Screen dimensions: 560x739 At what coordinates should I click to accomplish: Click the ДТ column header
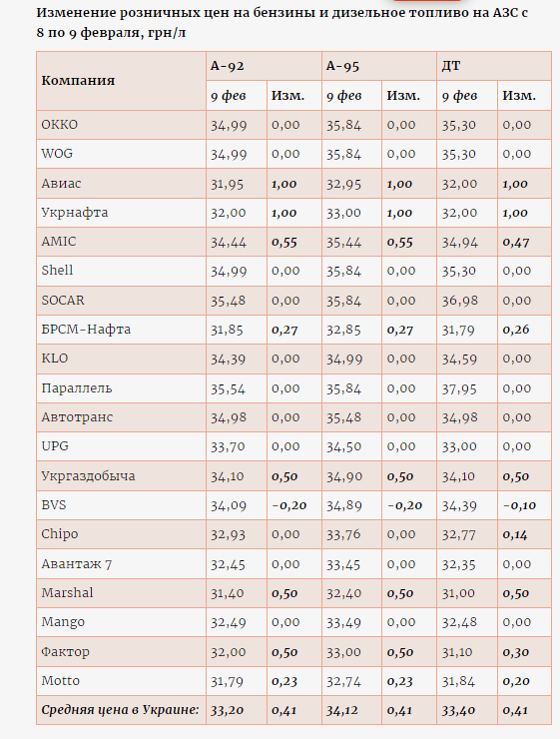451,66
